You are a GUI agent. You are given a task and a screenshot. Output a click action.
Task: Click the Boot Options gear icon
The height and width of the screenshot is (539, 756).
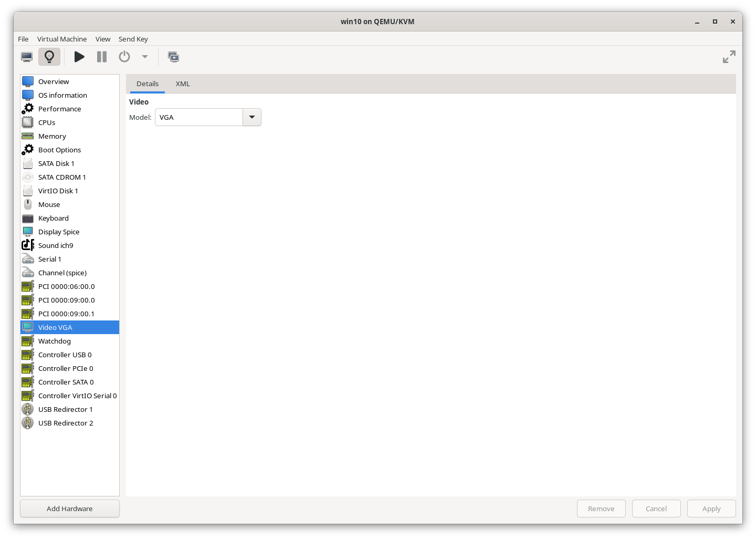tap(28, 150)
